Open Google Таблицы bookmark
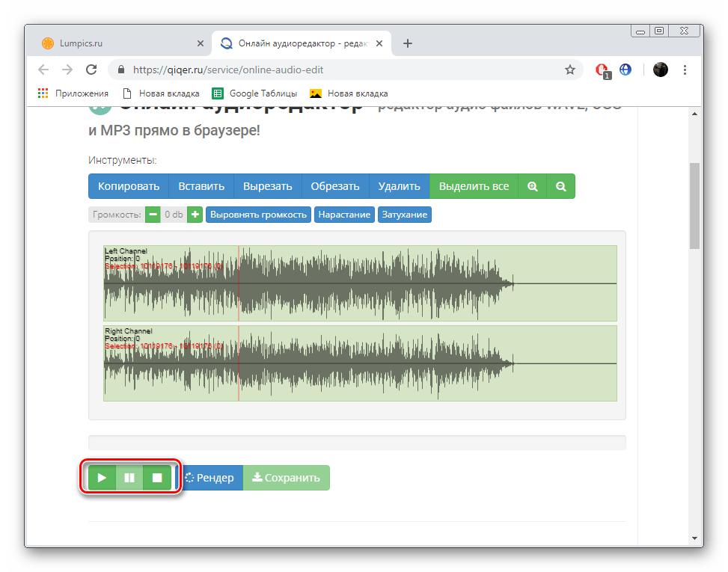This screenshot has height=572, width=728. pos(255,93)
